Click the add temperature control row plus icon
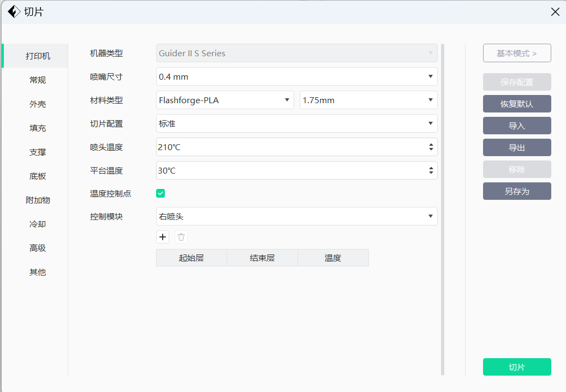 pos(163,237)
